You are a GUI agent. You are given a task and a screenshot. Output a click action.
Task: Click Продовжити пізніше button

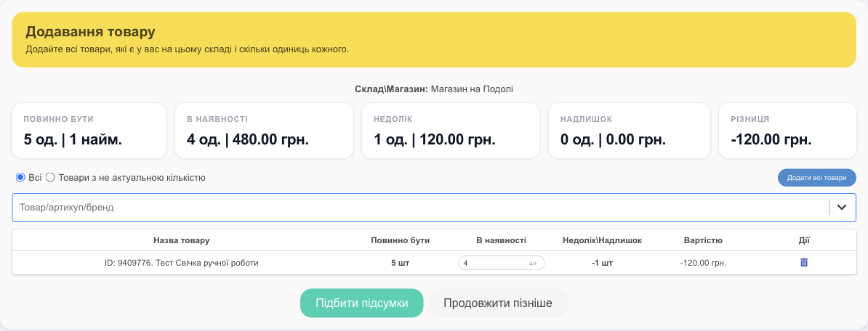(498, 303)
